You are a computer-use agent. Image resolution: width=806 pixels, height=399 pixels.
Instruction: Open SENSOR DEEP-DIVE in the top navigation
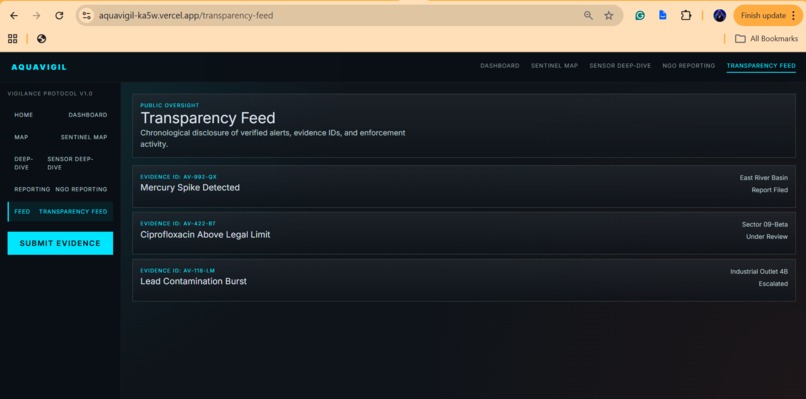[x=620, y=66]
